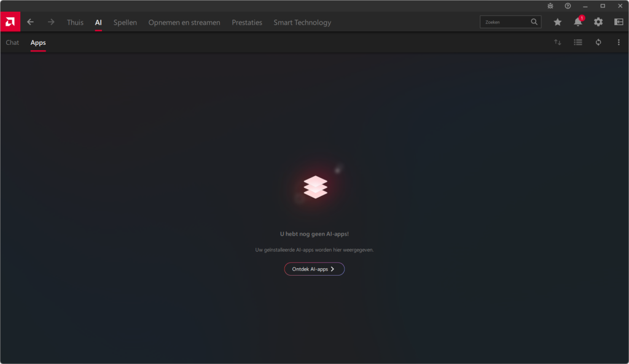Go to Prestaties tab

coord(247,23)
